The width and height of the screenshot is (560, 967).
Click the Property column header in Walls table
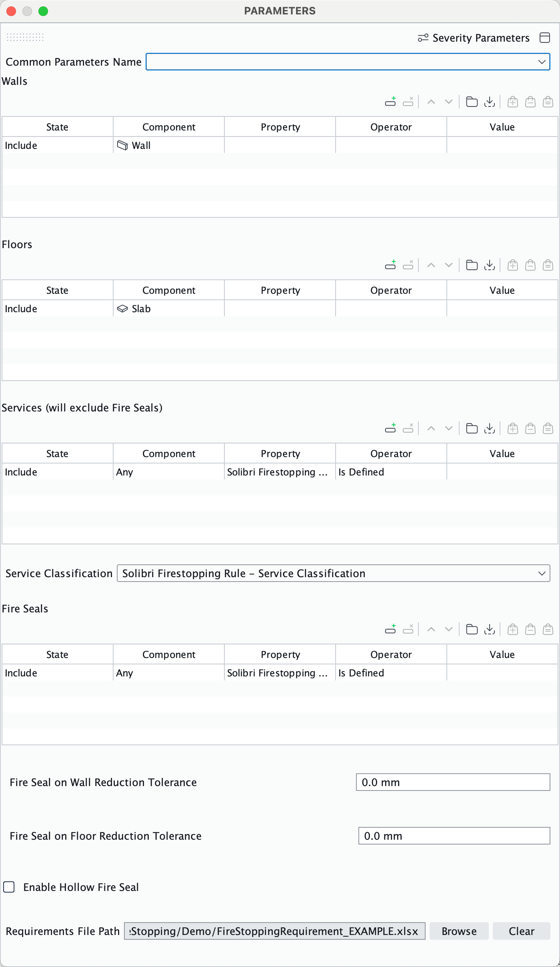click(280, 127)
